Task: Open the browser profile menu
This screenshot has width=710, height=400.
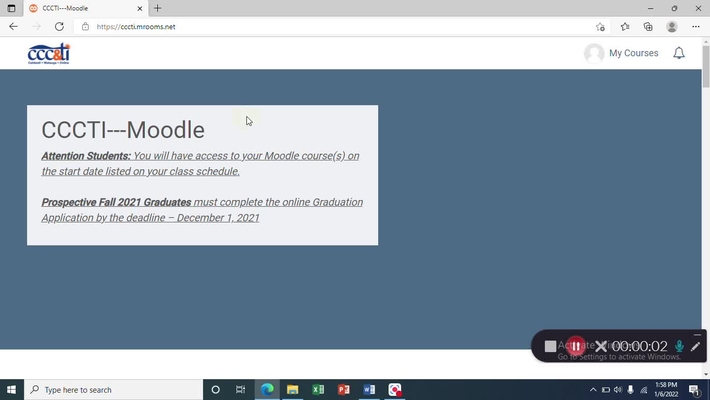Action: tap(672, 27)
